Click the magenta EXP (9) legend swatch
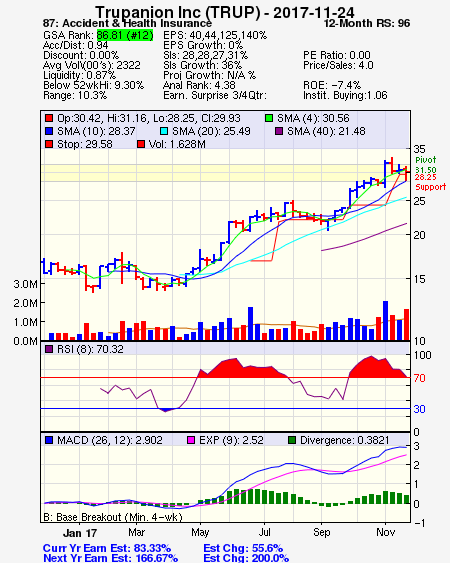 pyautogui.click(x=191, y=440)
